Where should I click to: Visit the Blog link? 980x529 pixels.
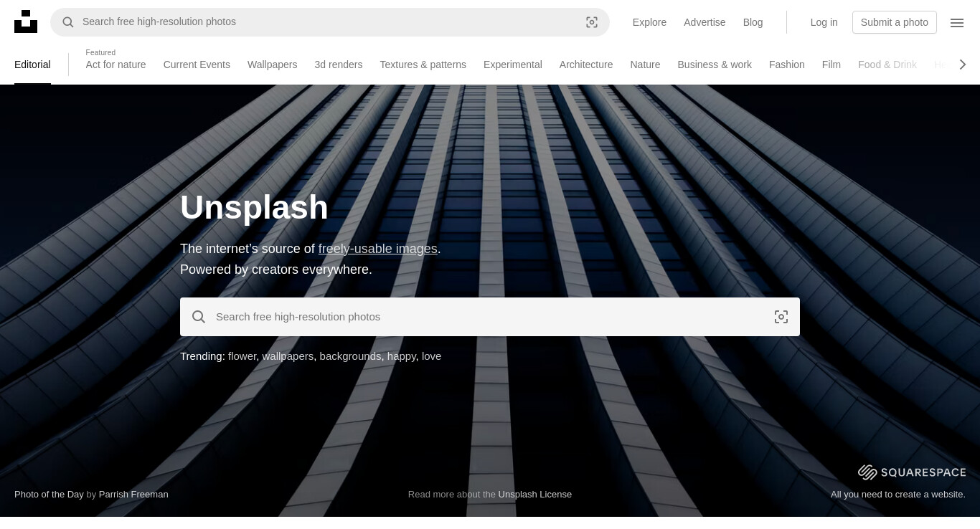coord(753,22)
